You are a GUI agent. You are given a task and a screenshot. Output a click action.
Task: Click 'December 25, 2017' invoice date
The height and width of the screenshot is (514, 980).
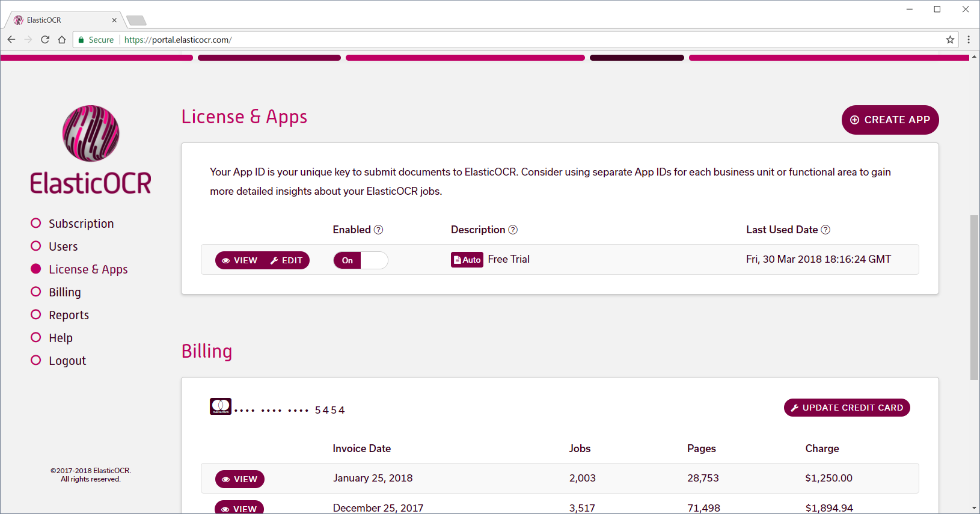tap(378, 508)
